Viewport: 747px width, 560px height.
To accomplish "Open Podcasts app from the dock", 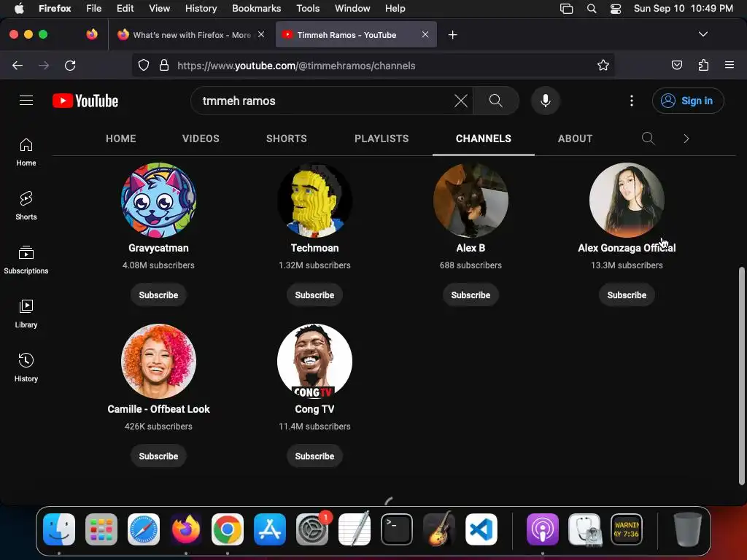I will click(x=542, y=529).
